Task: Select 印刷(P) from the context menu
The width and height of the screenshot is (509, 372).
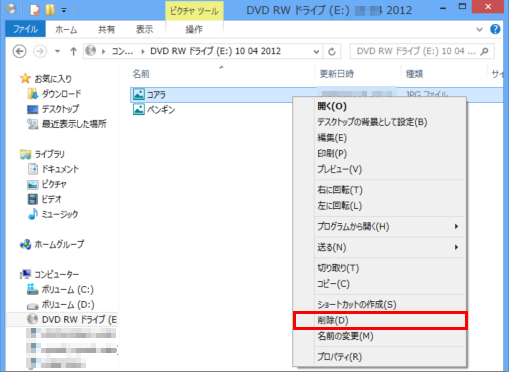Action: coord(379,153)
